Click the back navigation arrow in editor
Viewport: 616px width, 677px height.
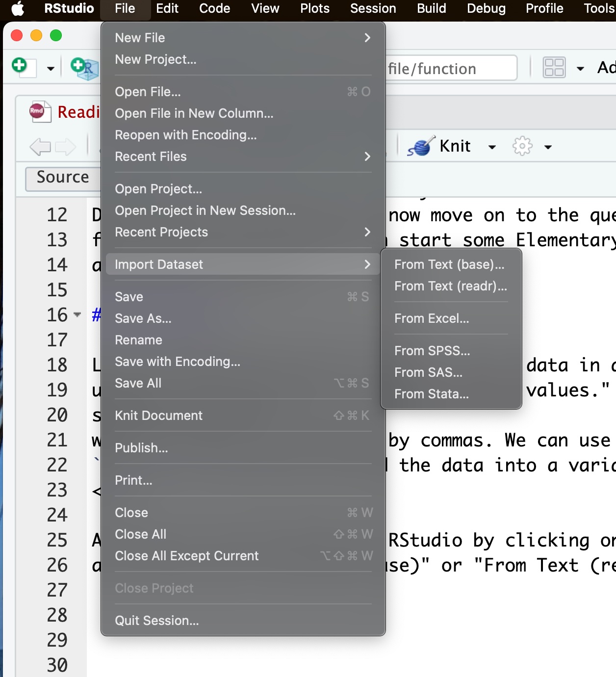click(40, 146)
